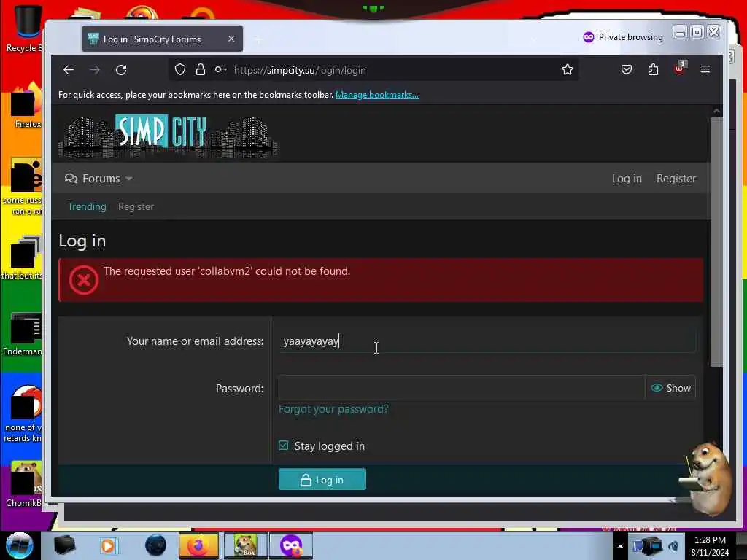Open the Trending sub-navigation link
747x560 pixels.
click(87, 206)
